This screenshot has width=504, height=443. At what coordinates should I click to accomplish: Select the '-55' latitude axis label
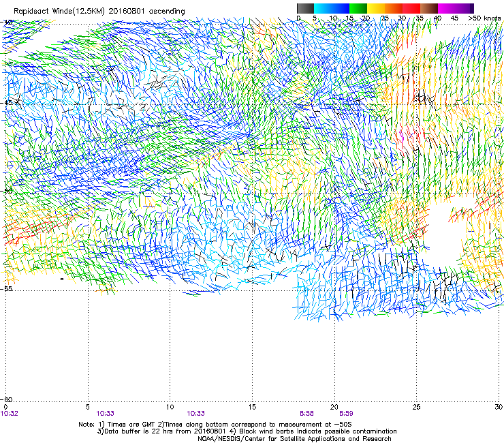6,288
